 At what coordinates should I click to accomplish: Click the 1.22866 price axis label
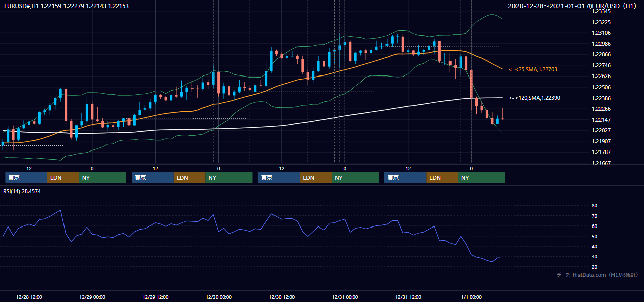coord(601,54)
